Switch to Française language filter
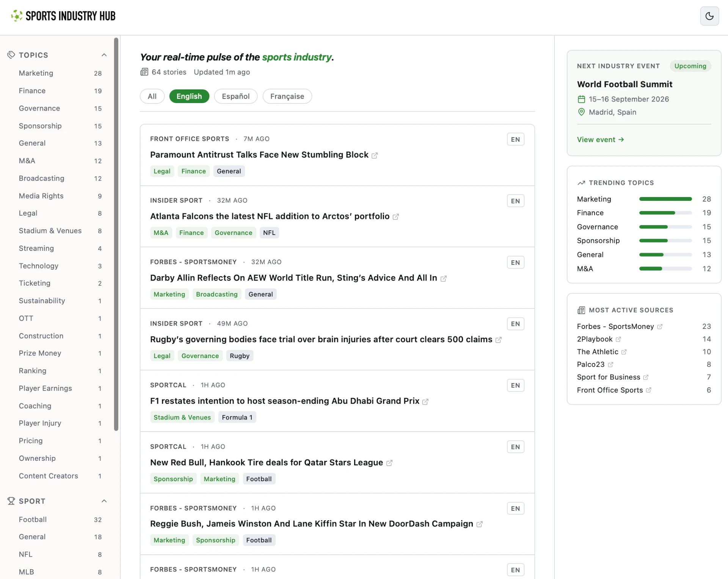 pyautogui.click(x=287, y=96)
